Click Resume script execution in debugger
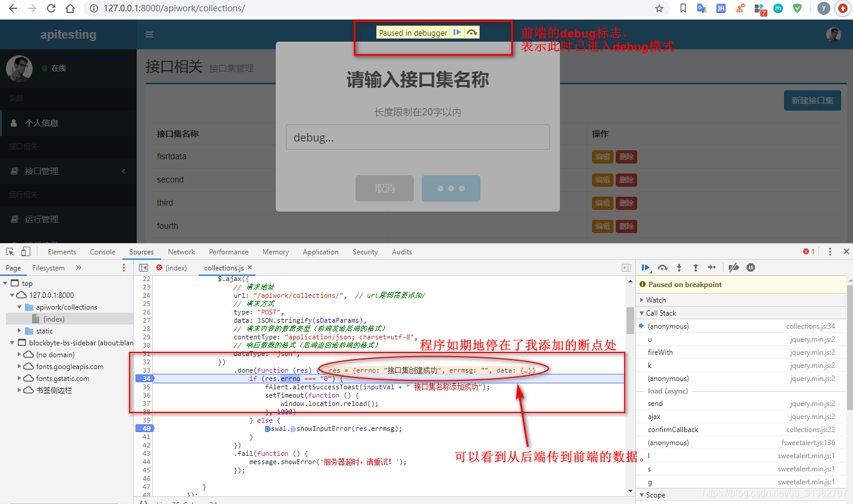 pyautogui.click(x=646, y=267)
